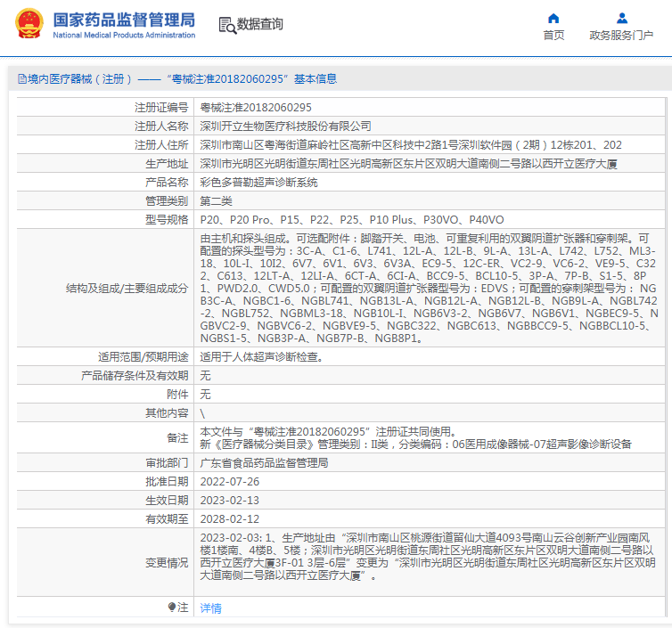Click model specs value starting with P20
The image size is (672, 628).
point(352,220)
